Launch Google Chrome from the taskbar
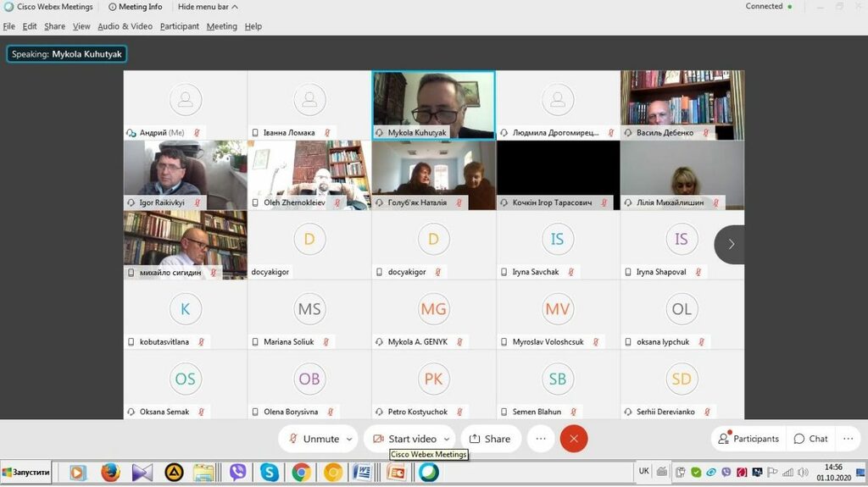868x487 pixels. tap(301, 473)
